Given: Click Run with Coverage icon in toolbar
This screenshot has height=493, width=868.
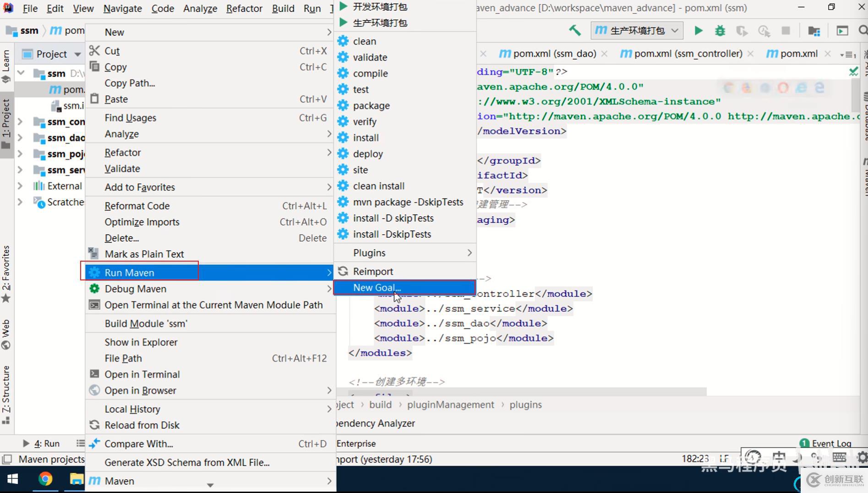Looking at the screenshot, I should click(x=742, y=31).
